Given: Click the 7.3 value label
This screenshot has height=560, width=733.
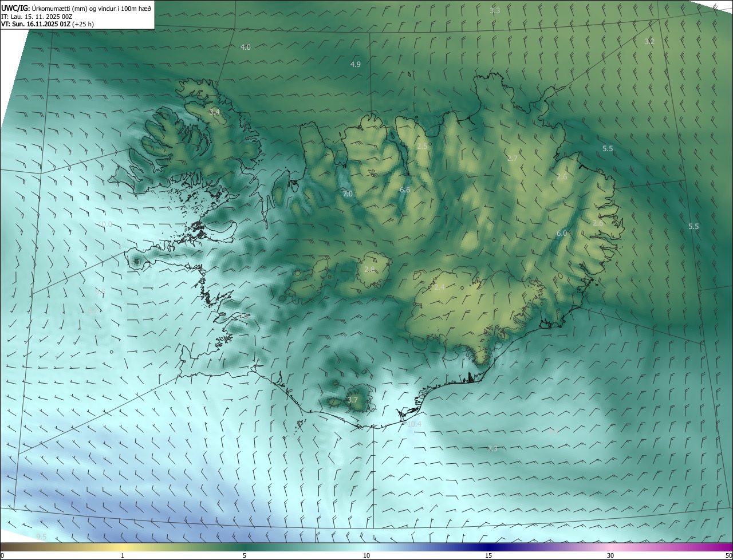Looking at the screenshot, I should pos(492,448).
